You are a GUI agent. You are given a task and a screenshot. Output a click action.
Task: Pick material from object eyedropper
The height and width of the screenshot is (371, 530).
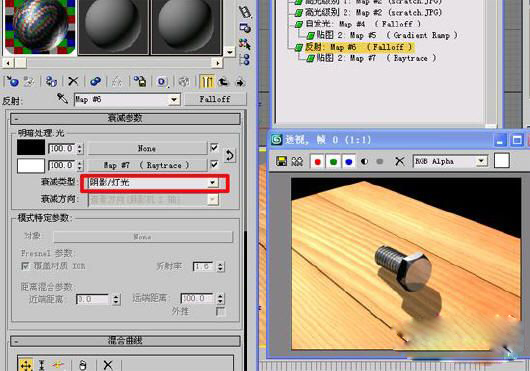pos(62,99)
